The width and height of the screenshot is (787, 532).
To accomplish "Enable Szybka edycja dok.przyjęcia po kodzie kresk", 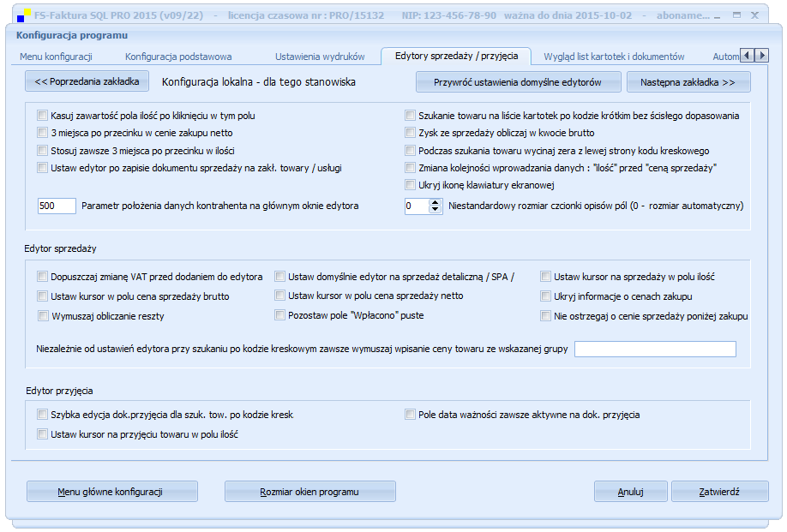I will (x=42, y=415).
